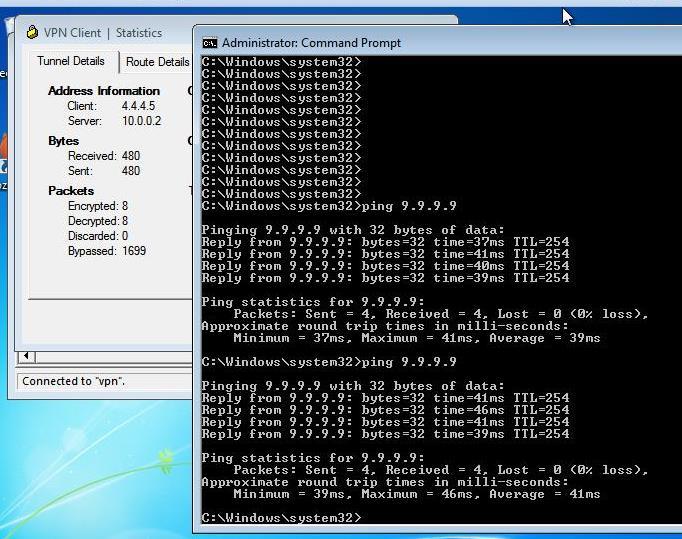Click the VPN Client padlock icon
Viewport: 682px width, 539px height.
(32, 33)
